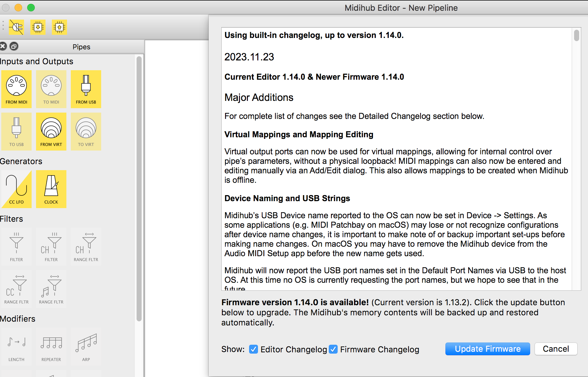The width and height of the screenshot is (588, 377).
Task: Click the Pipes panel vertical scrollbar
Action: pos(139,190)
